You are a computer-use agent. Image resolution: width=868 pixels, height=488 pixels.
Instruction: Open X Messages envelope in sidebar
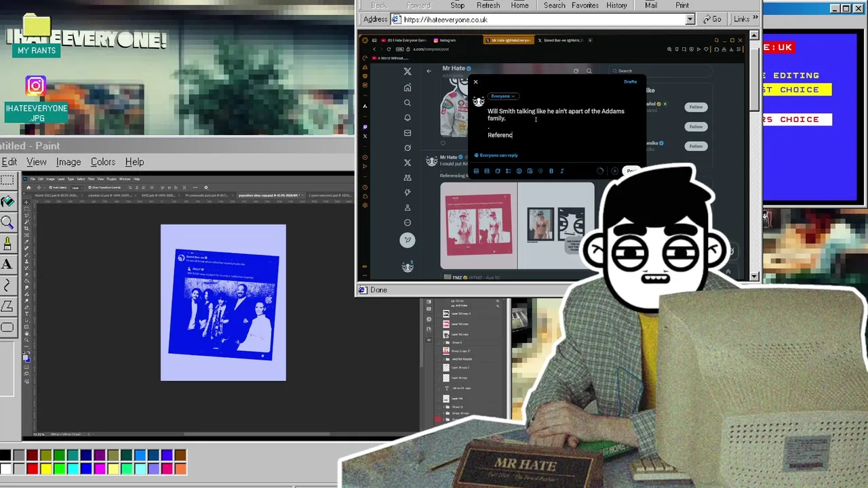point(408,133)
